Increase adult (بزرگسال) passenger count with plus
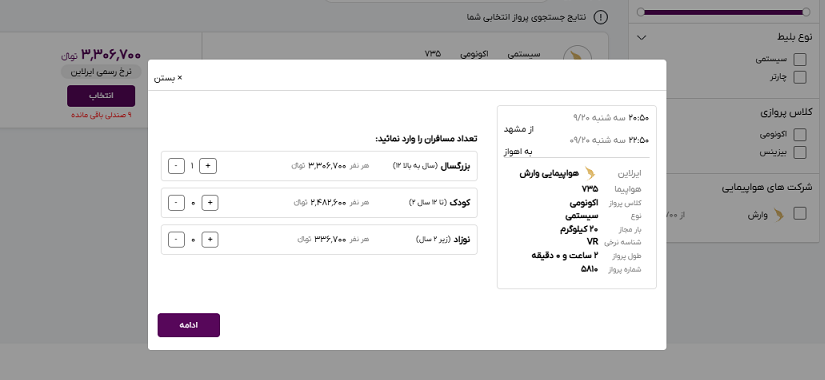Image resolution: width=825 pixels, height=380 pixels. (208, 166)
